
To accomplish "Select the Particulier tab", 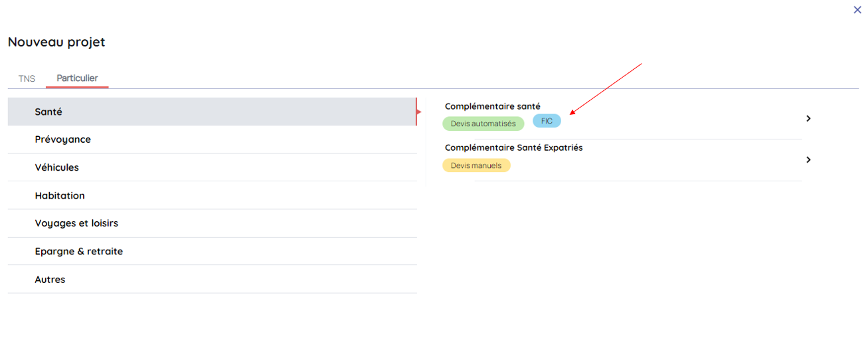I will click(77, 78).
